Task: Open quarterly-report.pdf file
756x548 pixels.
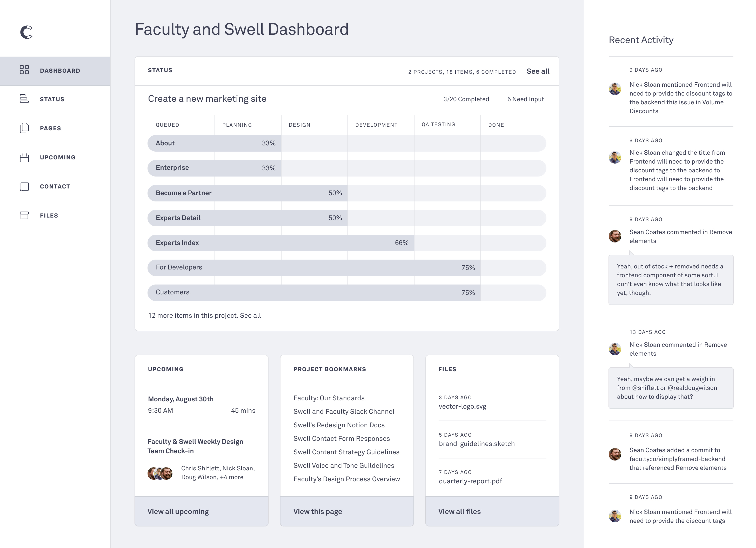Action: [x=470, y=481]
